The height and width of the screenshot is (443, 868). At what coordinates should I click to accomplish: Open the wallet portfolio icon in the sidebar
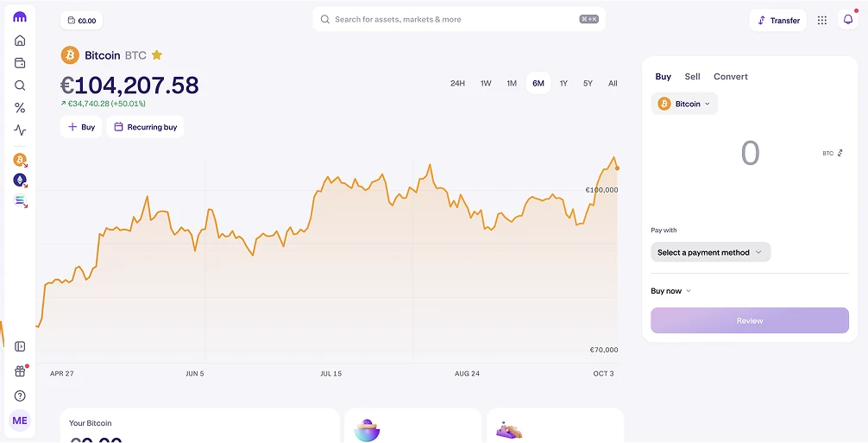coord(20,63)
